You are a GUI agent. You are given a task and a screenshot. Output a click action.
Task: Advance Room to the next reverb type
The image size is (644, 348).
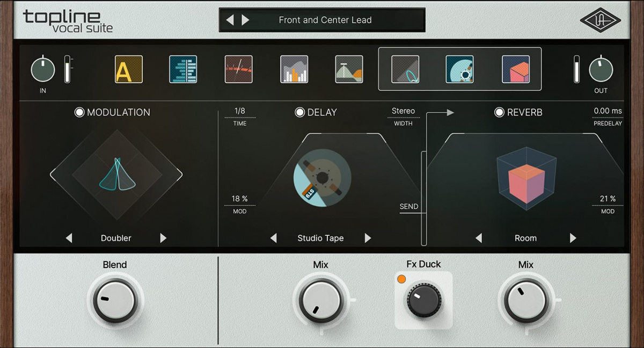point(572,238)
